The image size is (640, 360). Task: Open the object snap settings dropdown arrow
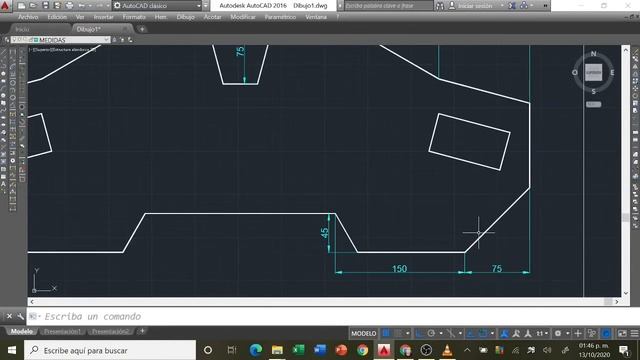[x=492, y=333]
